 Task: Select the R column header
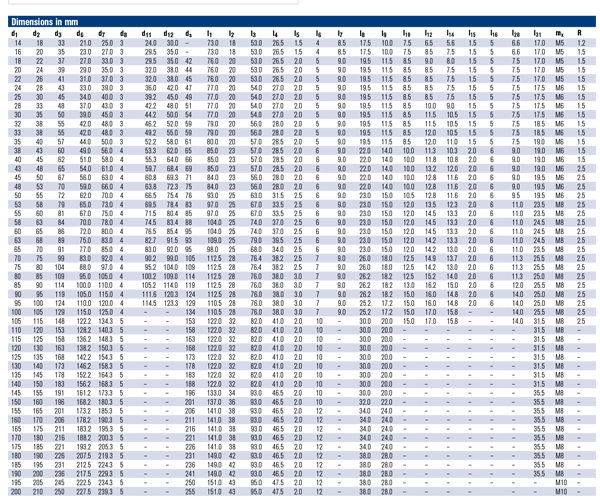pos(581,35)
